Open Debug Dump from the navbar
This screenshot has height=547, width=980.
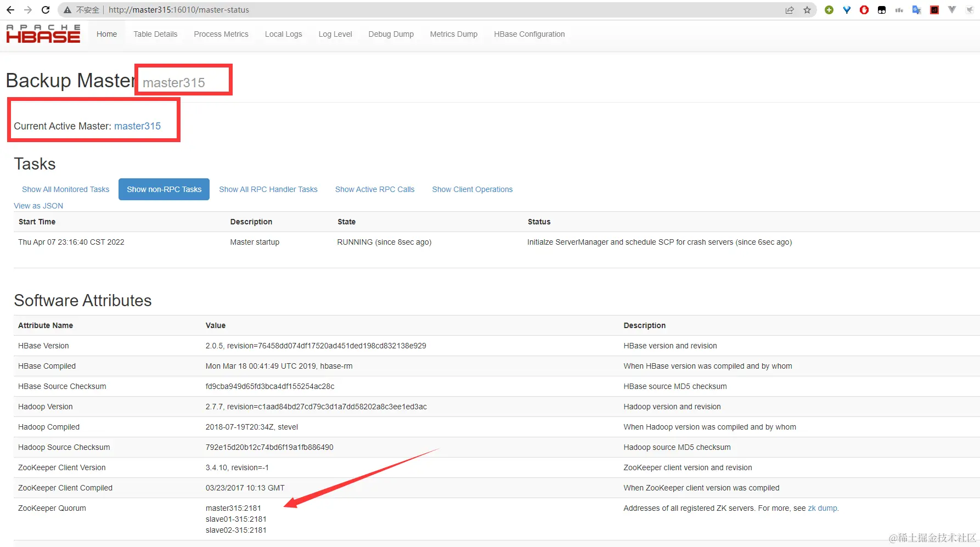point(391,34)
